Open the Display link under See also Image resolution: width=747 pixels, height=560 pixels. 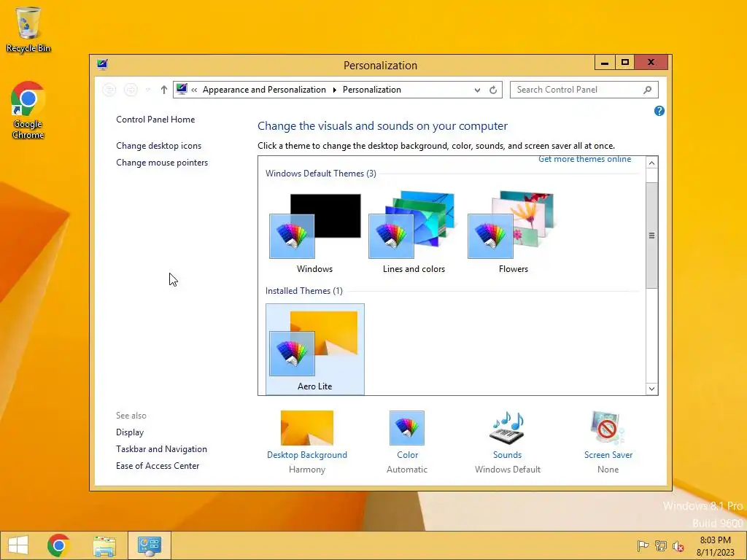tap(130, 432)
